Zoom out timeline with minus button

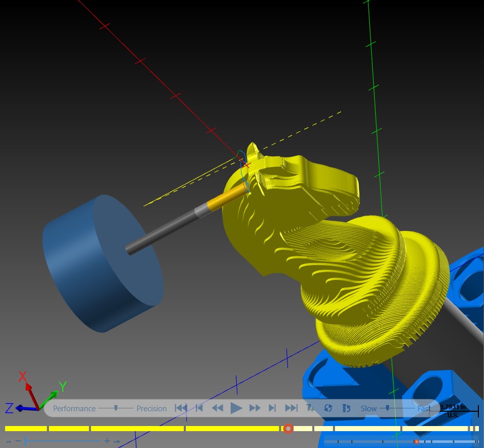coord(18,440)
